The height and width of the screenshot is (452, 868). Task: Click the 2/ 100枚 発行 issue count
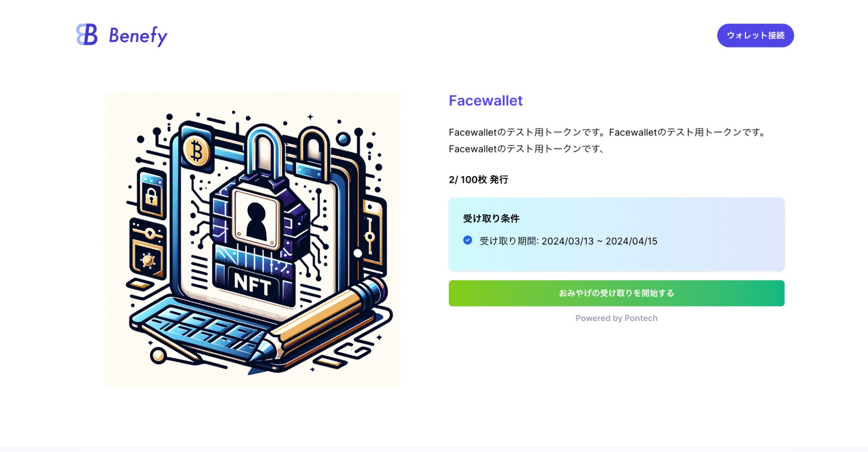478,180
